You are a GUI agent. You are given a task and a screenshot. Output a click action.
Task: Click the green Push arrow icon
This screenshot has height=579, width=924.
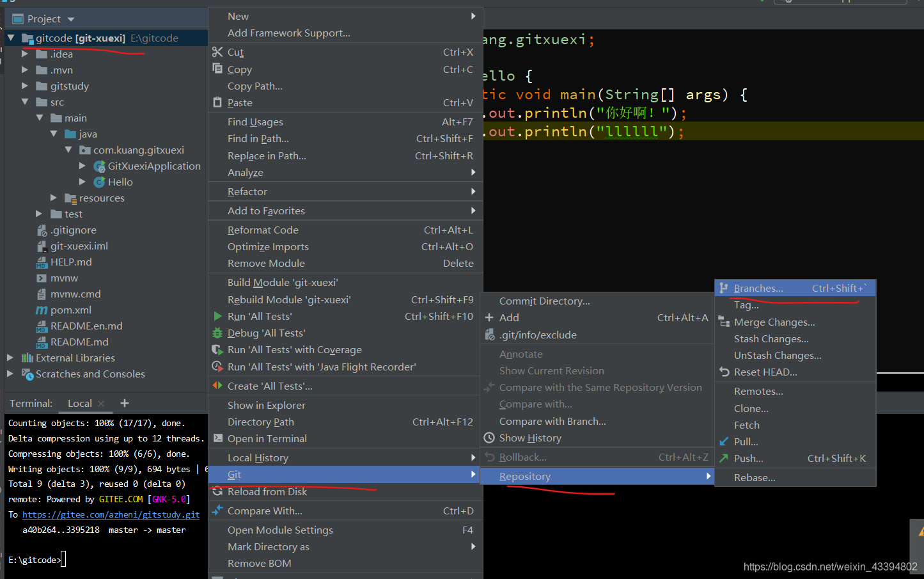[724, 458]
